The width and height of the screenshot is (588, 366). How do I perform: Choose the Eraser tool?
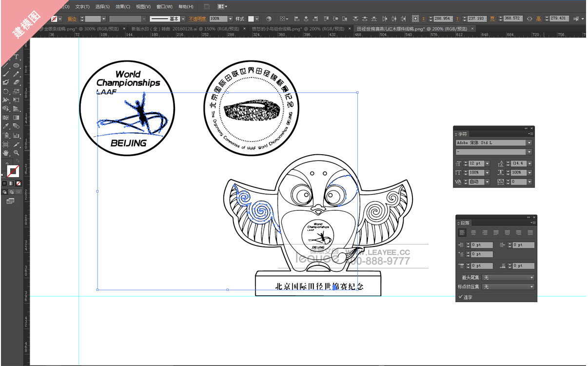coord(16,82)
